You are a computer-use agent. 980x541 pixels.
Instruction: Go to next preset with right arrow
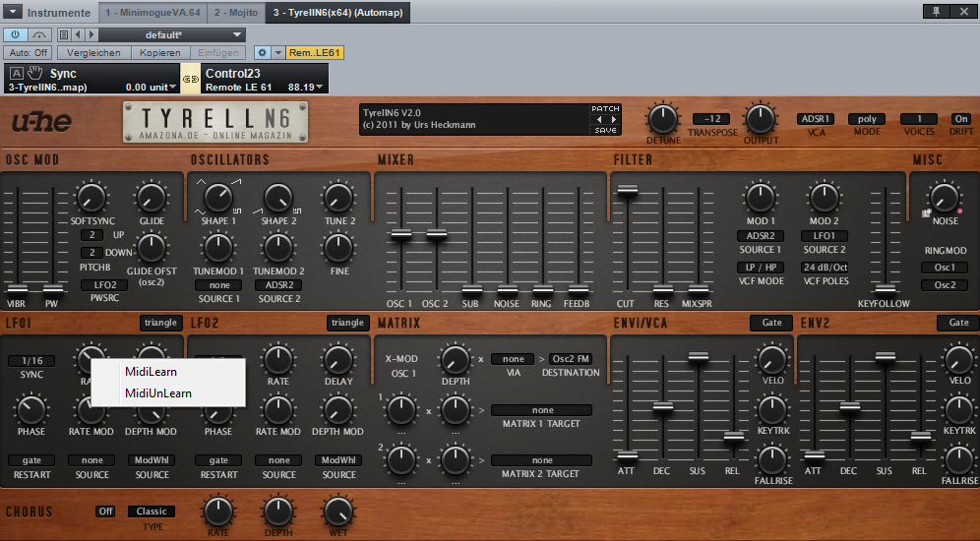pyautogui.click(x=92, y=35)
